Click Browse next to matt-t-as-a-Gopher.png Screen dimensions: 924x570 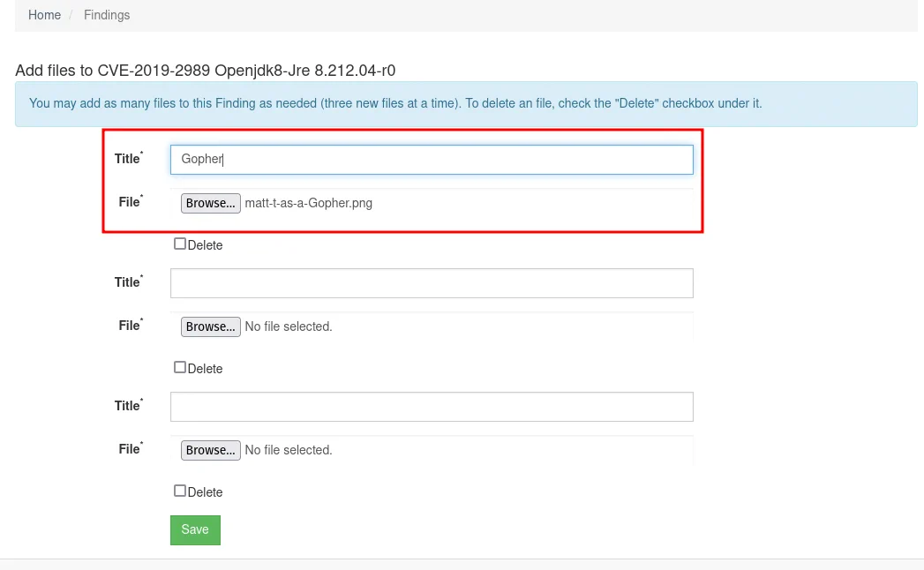click(210, 203)
